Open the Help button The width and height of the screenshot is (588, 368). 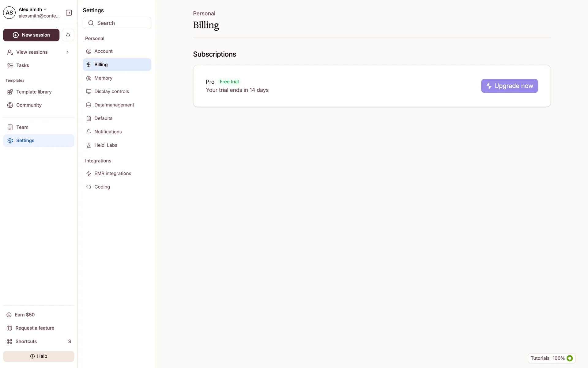pyautogui.click(x=39, y=356)
